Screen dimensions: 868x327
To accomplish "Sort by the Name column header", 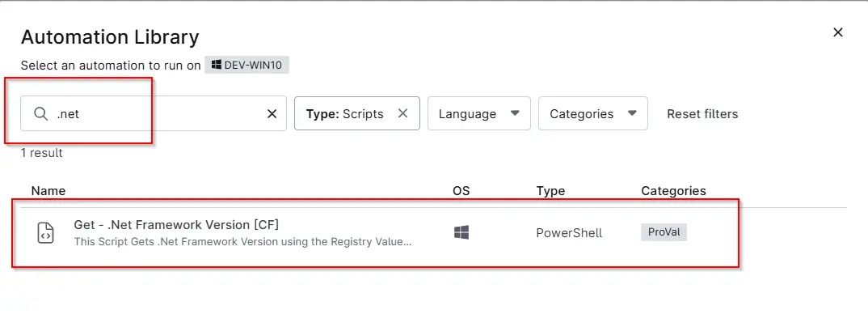I will coord(48,191).
